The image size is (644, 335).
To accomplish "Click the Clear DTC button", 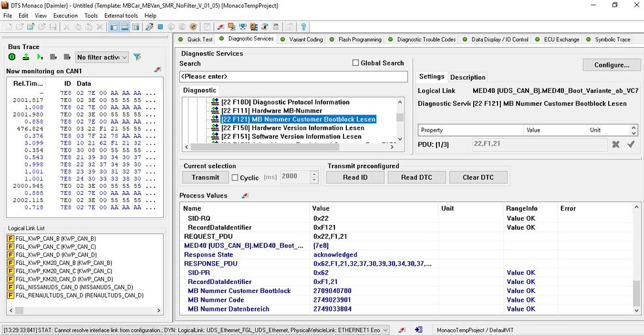I will [x=478, y=177].
